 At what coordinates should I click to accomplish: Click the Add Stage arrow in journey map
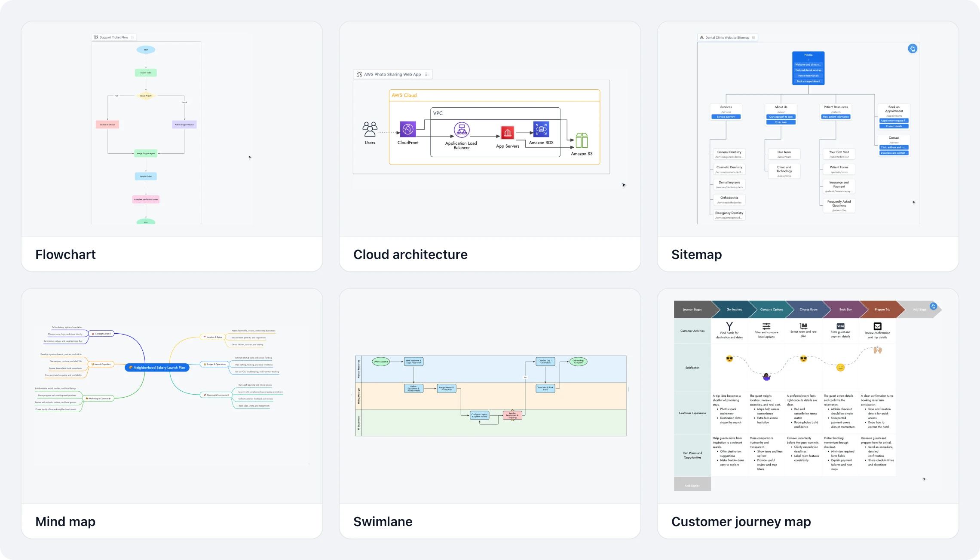pos(920,310)
